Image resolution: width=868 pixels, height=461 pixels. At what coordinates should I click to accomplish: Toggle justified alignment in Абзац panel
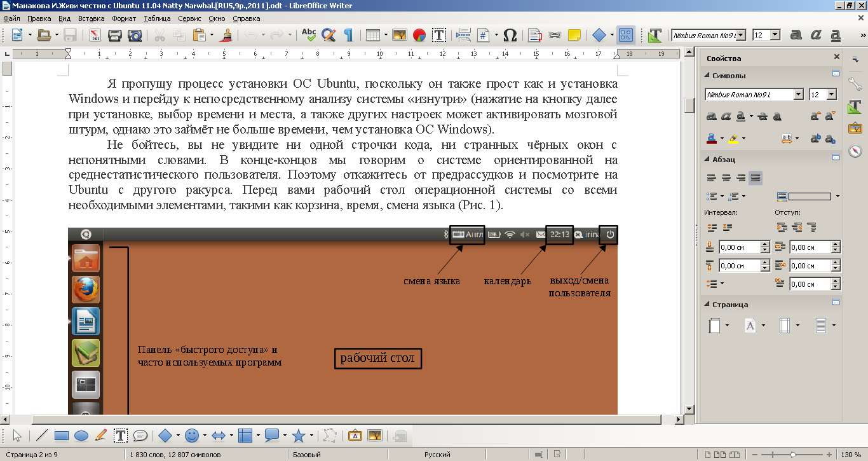pos(755,178)
